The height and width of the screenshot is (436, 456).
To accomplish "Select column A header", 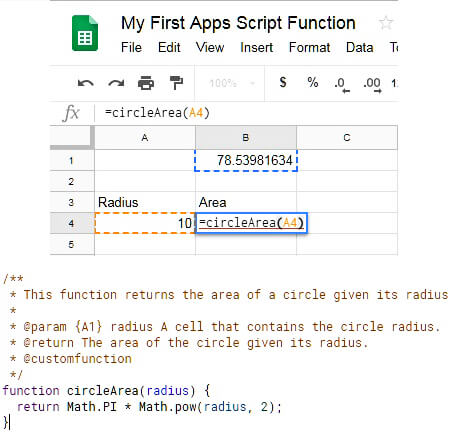I will [145, 138].
